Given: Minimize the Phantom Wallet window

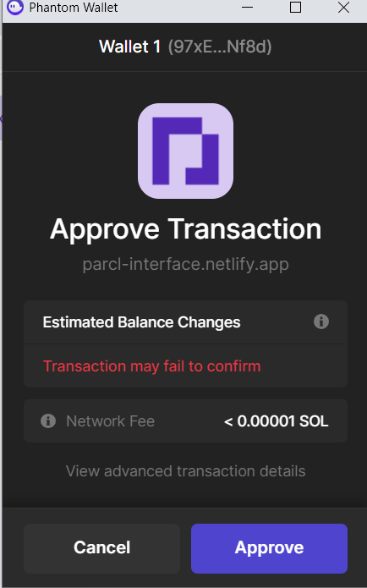Looking at the screenshot, I should 247,7.
